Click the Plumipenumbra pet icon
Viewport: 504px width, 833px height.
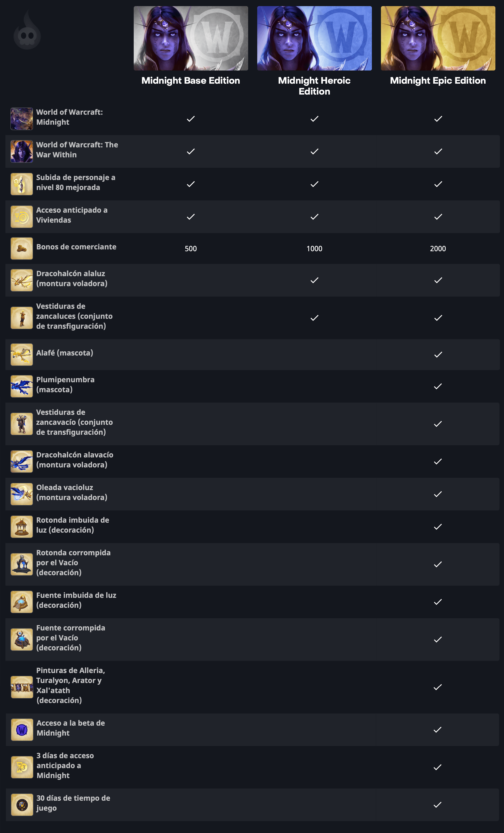pyautogui.click(x=22, y=386)
